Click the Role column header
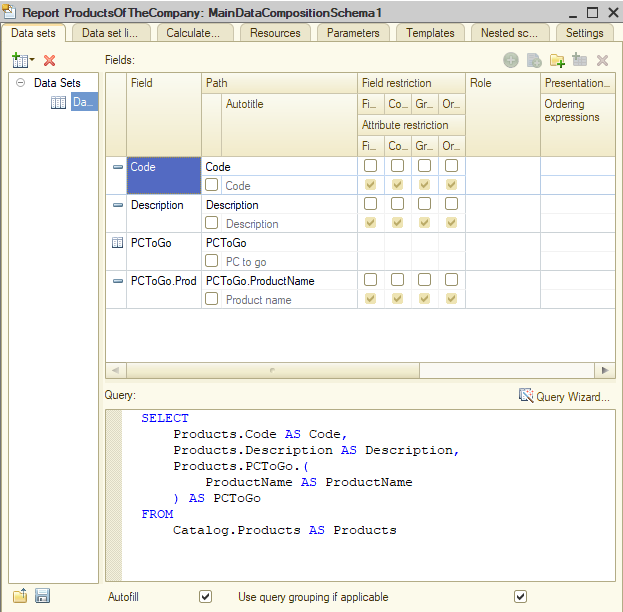The height and width of the screenshot is (612, 623). coord(503,83)
